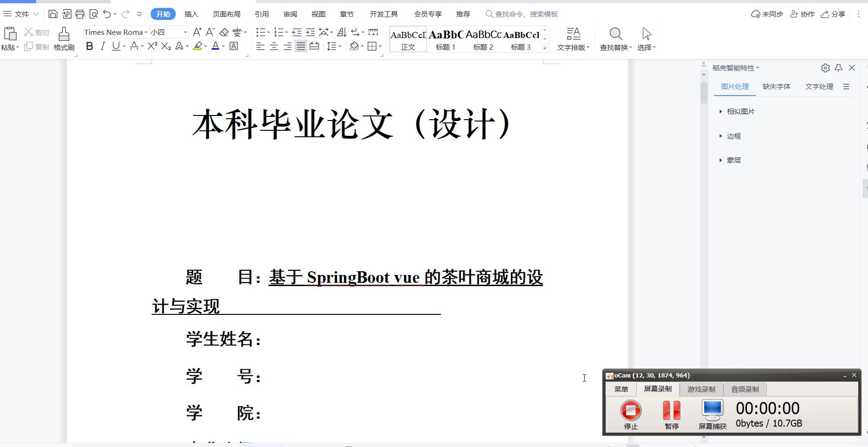
Task: Click the Print icon
Action: pyautogui.click(x=80, y=14)
